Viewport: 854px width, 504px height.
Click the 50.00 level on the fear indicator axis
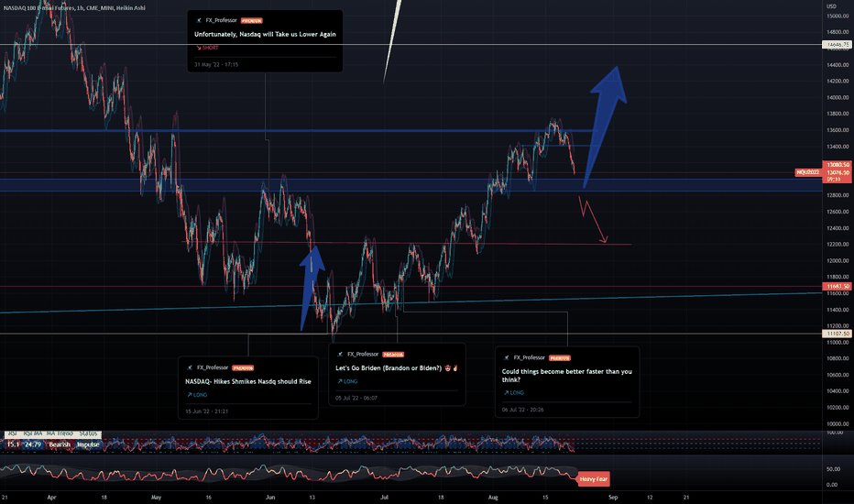pos(833,469)
